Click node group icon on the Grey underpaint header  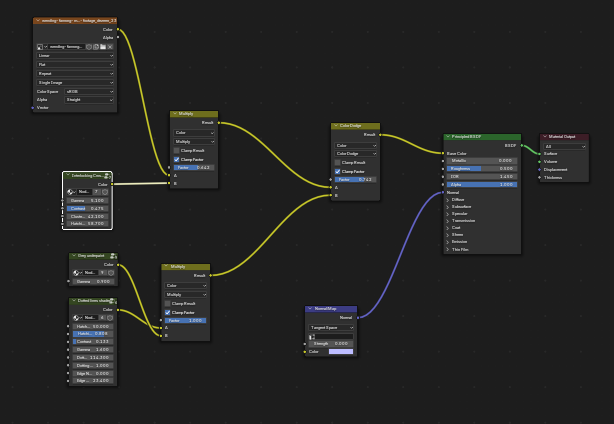pyautogui.click(x=113, y=256)
